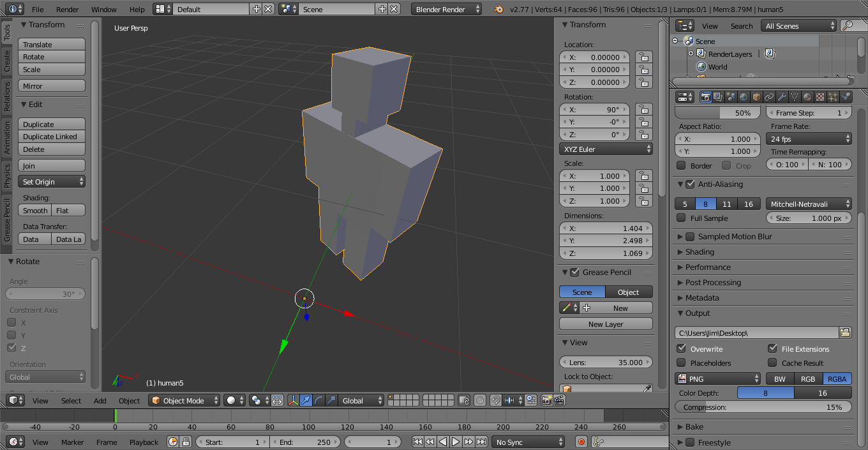Enable the Border checkbox
Screen dimensions: 868x450
pyautogui.click(x=681, y=165)
